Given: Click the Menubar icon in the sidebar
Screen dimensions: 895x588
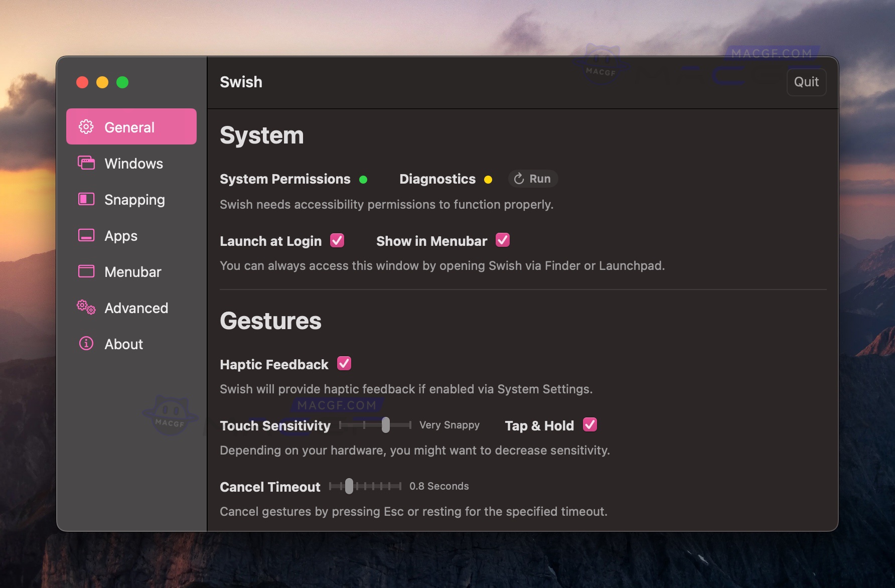Looking at the screenshot, I should (85, 271).
